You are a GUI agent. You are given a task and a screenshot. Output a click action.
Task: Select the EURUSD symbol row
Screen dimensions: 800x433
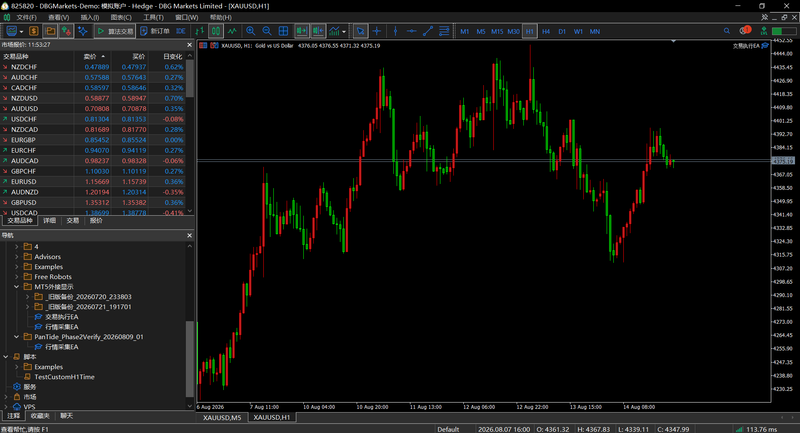pyautogui.click(x=93, y=182)
